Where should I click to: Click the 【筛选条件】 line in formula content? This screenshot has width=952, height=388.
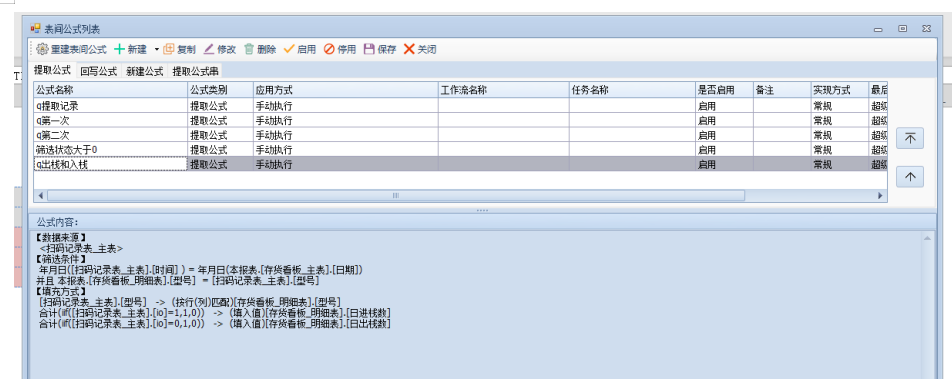click(61, 259)
